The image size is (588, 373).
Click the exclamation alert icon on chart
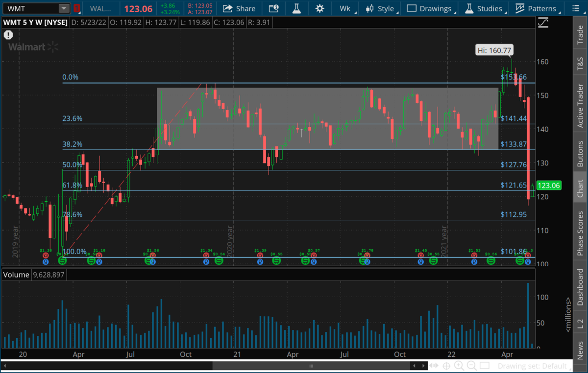coord(8,35)
